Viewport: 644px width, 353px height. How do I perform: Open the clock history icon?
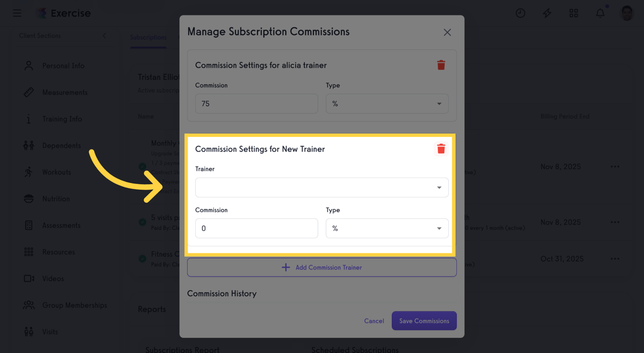pyautogui.click(x=520, y=13)
